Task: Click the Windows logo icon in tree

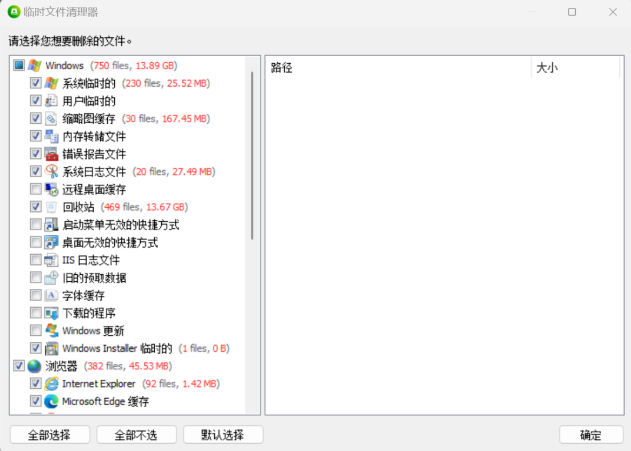Action: pyautogui.click(x=34, y=65)
